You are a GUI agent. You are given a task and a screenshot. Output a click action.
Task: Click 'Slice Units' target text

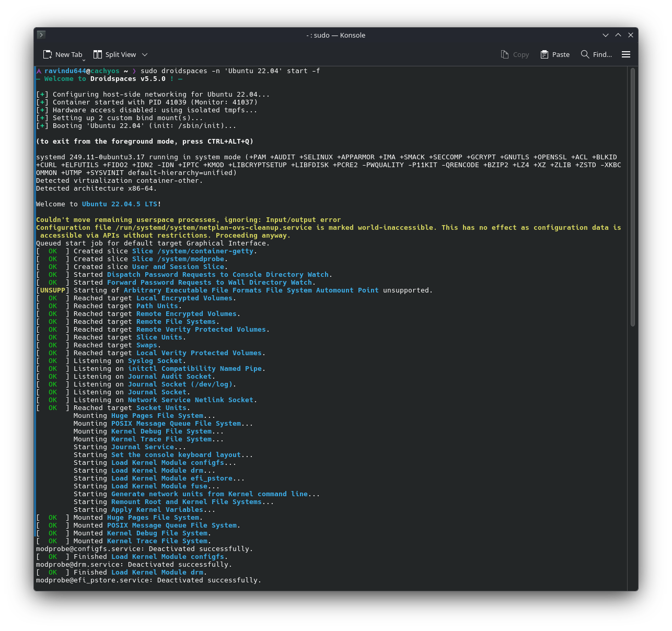point(159,337)
